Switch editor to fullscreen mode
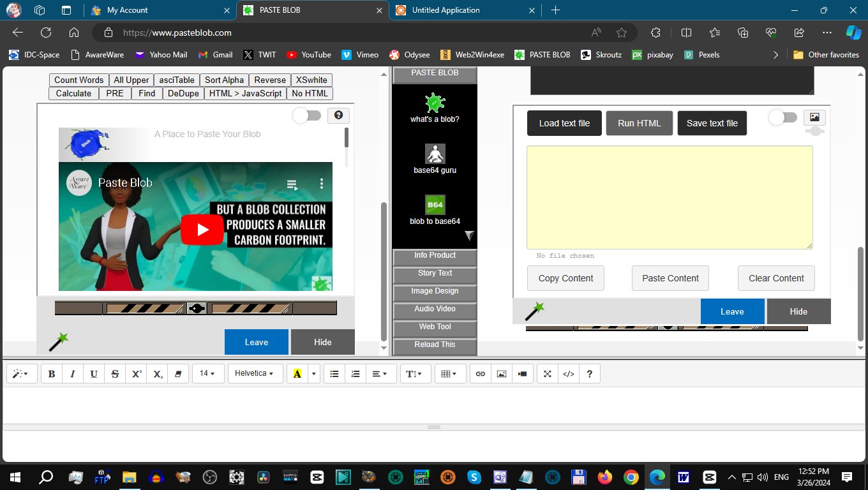 coord(547,373)
